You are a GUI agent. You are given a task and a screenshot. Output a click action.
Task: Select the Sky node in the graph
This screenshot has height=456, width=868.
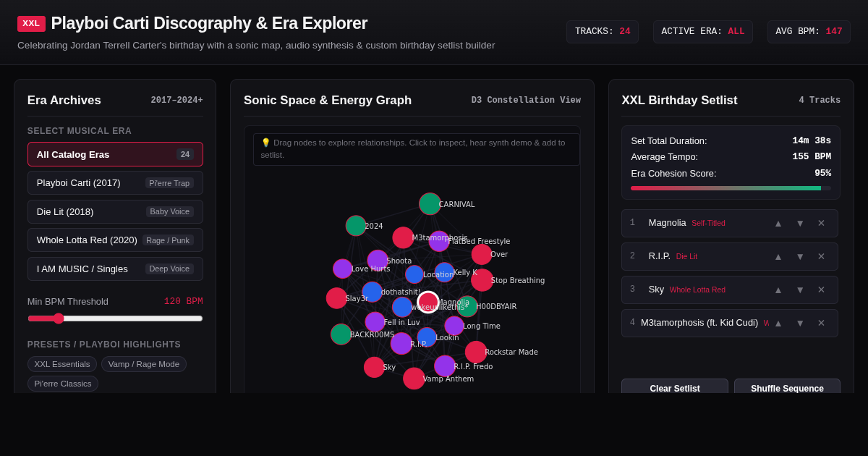coord(374,367)
